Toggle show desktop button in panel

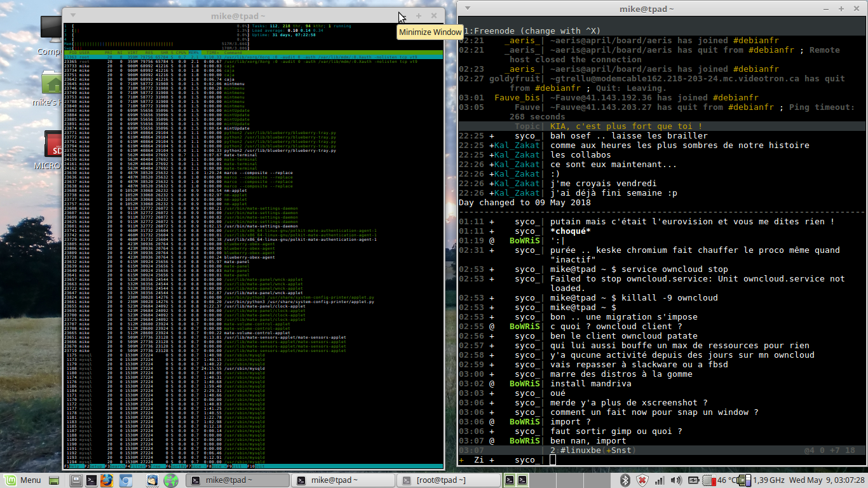[54, 480]
